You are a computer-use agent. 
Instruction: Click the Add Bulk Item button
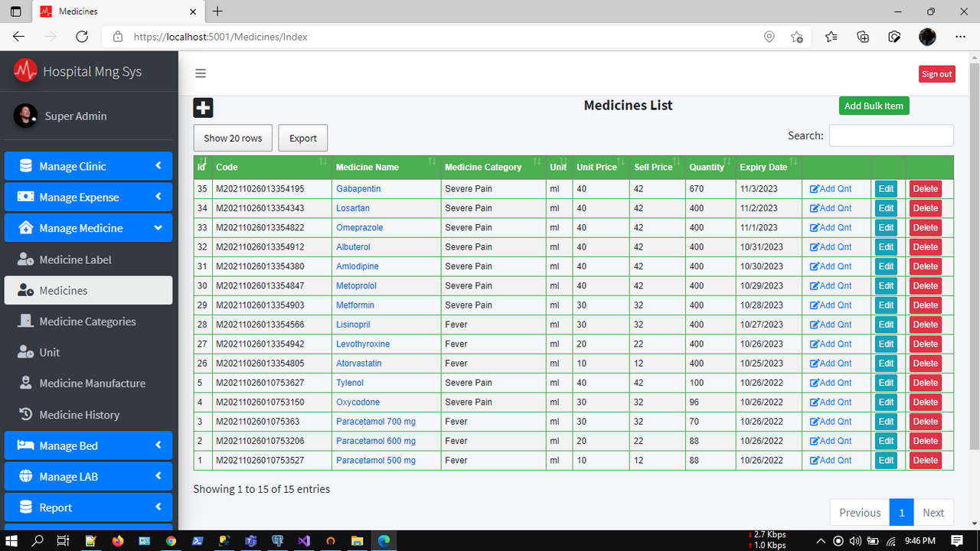874,106
